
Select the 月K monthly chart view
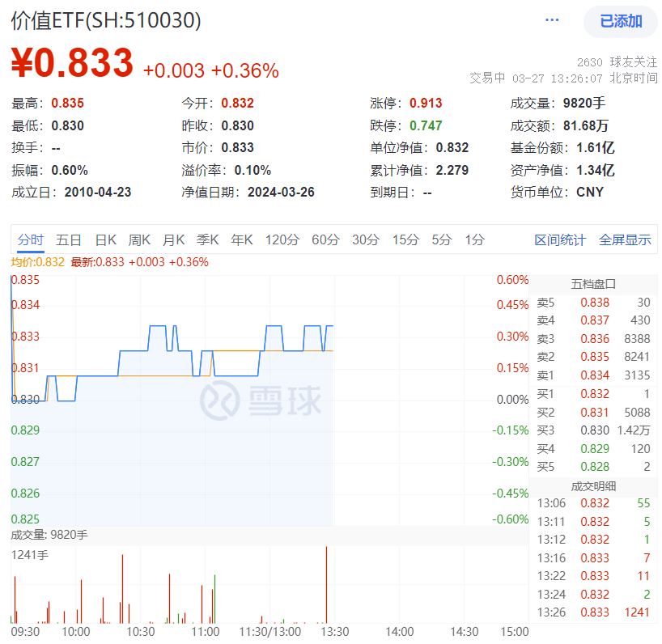174,240
